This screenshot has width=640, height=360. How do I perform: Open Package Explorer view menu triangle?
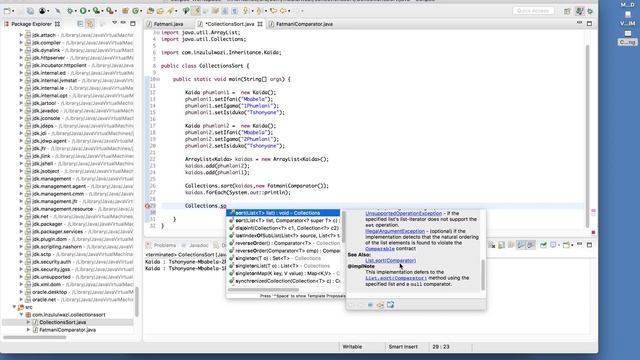point(114,24)
